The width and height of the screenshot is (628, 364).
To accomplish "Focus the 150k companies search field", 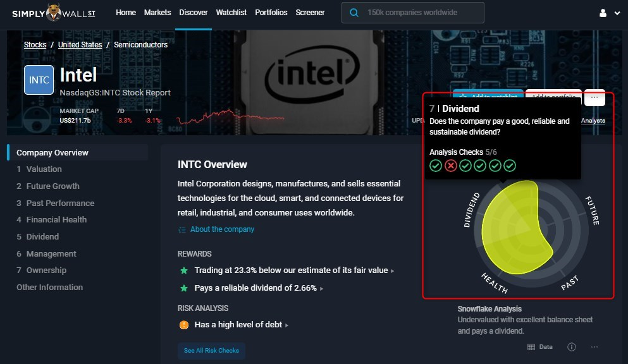I will [412, 13].
